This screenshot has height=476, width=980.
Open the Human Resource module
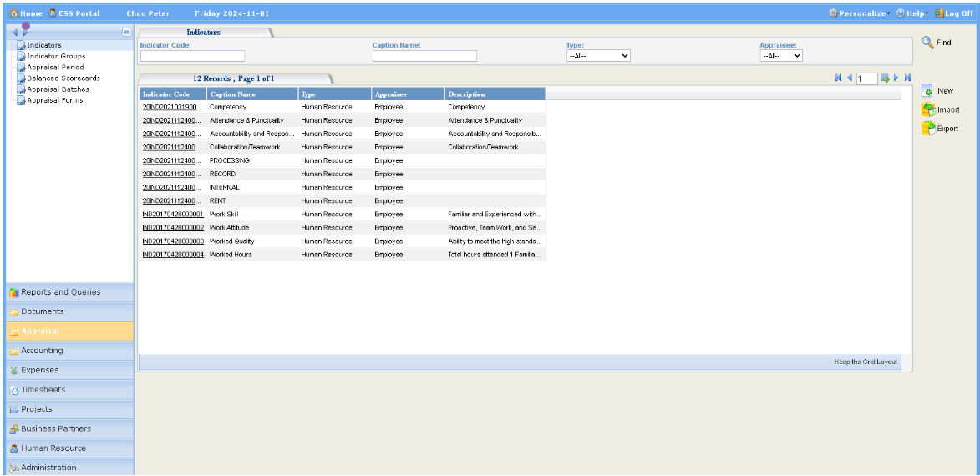[x=70, y=448]
